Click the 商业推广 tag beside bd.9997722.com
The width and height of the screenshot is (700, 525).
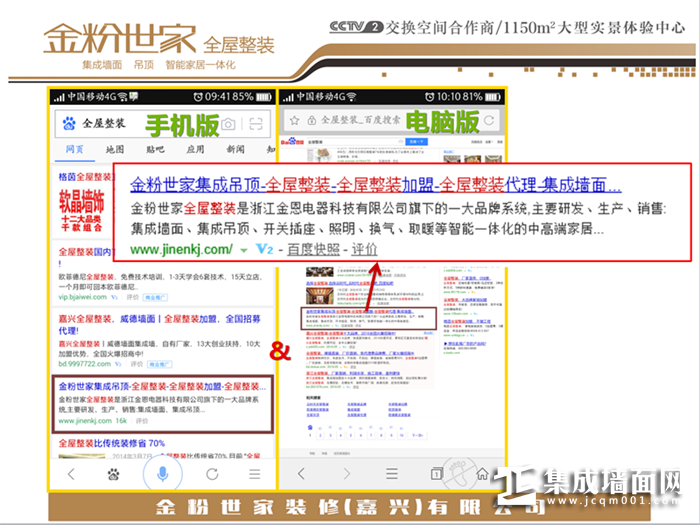[x=159, y=364]
